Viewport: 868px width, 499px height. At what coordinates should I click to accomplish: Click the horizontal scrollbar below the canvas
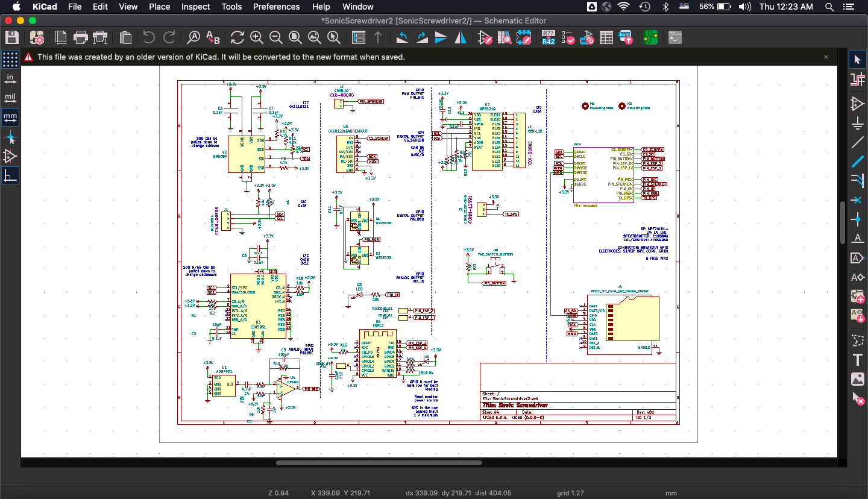click(x=379, y=463)
